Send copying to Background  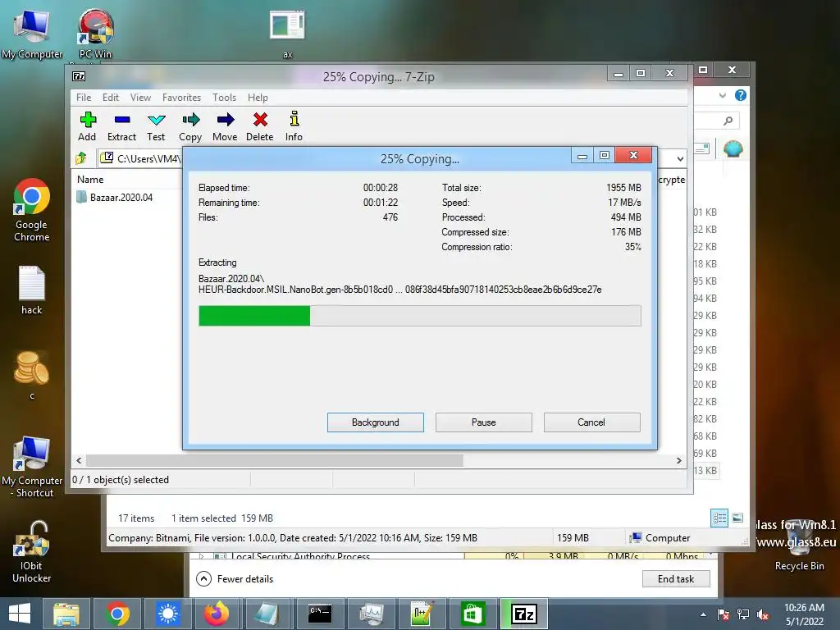point(376,422)
